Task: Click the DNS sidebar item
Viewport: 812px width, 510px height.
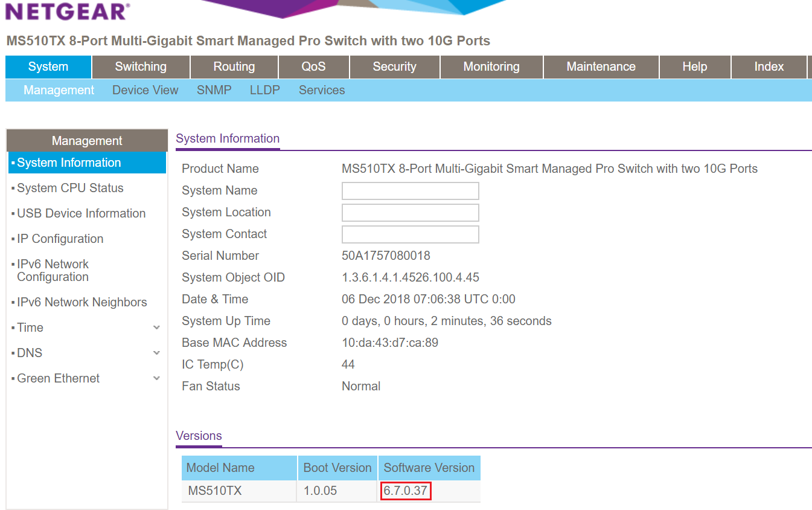Action: 30,353
